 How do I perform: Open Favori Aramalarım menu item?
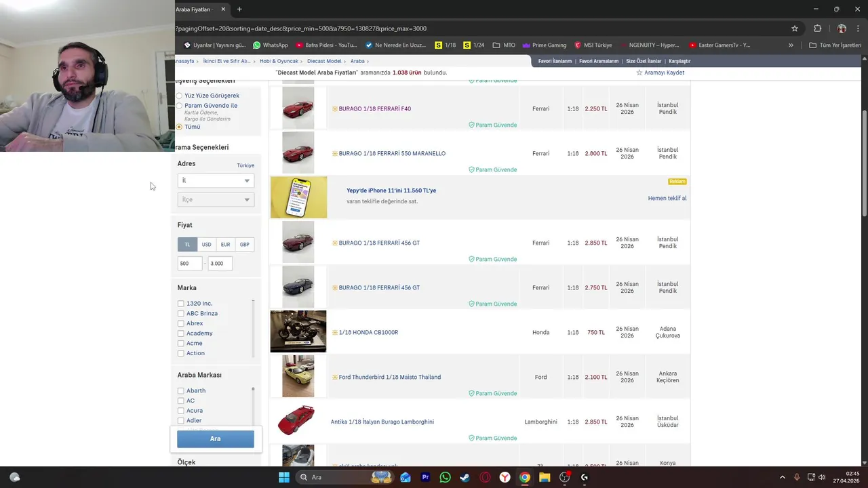point(599,61)
